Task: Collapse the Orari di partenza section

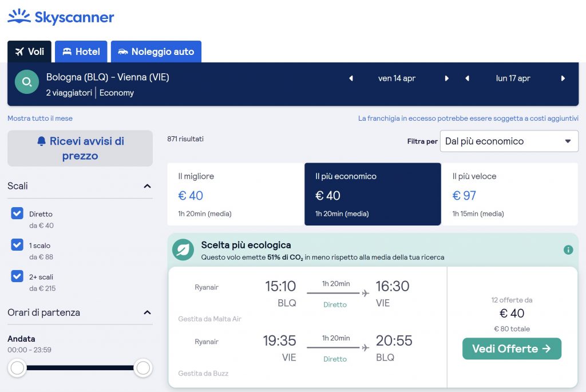Action: (x=147, y=312)
